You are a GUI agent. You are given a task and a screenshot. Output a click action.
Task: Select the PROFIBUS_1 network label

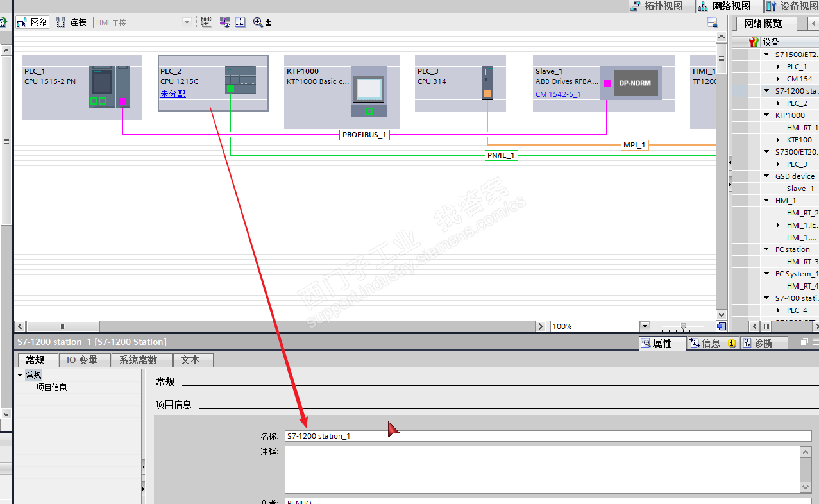click(x=364, y=135)
